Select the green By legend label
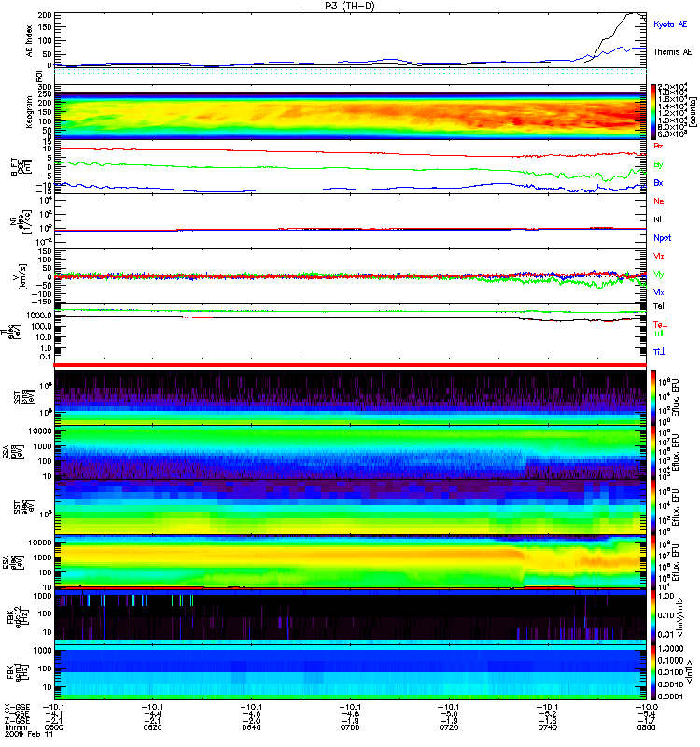This screenshot has height=747, width=700. (658, 165)
